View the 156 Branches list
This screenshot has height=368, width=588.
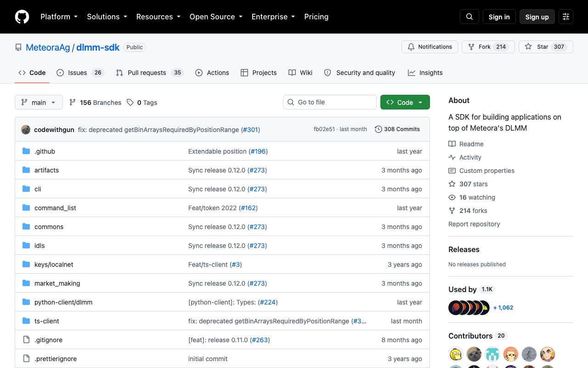coord(96,103)
